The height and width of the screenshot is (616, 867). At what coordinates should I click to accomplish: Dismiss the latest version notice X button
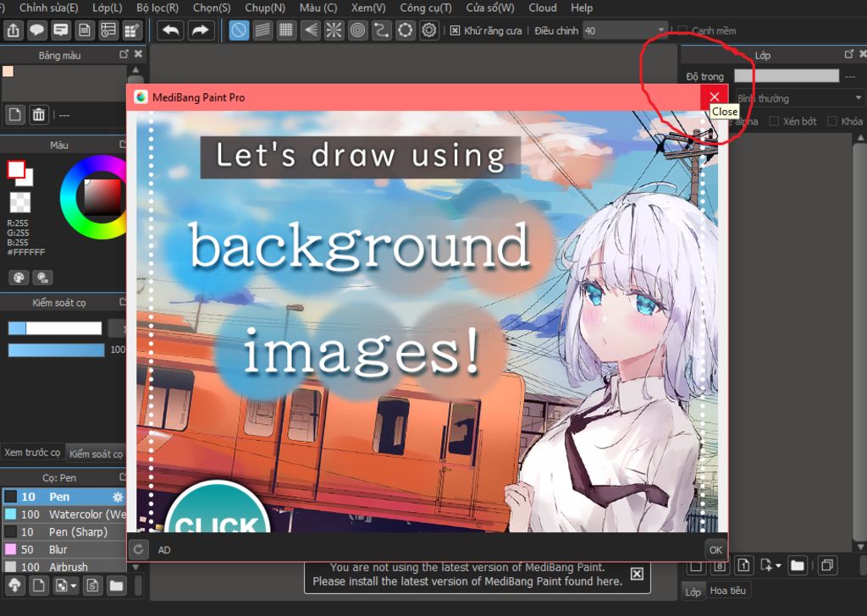tap(637, 574)
